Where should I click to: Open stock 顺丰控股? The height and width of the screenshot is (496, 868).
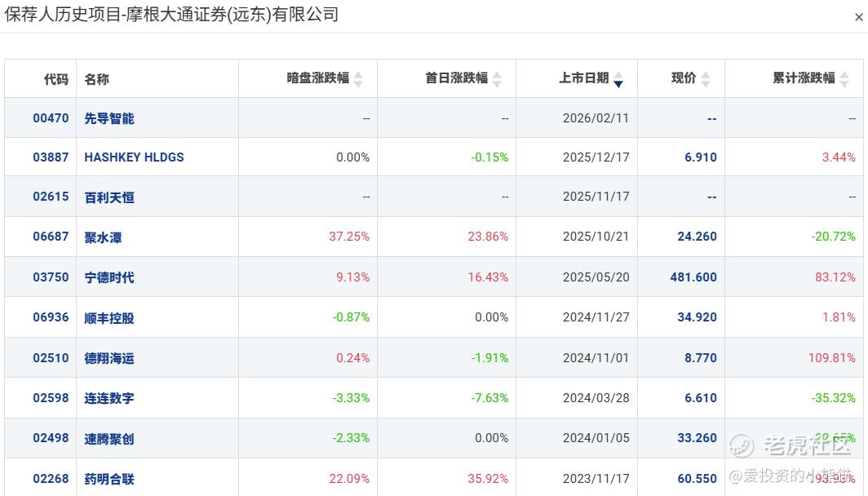click(109, 318)
